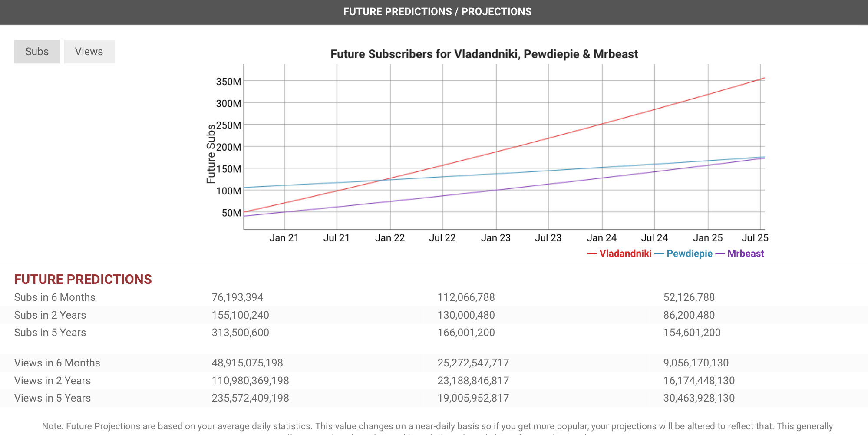Viewport: 868px width, 435px height.
Task: Select the Subs in 5 Years row label
Action: tap(50, 333)
